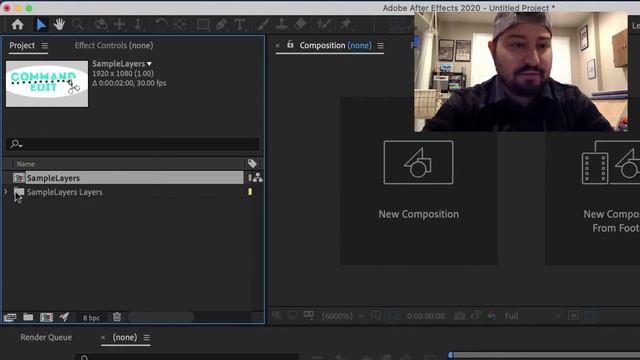Open project settings rocket icon
Image resolution: width=640 pixels, height=360 pixels.
(x=64, y=317)
